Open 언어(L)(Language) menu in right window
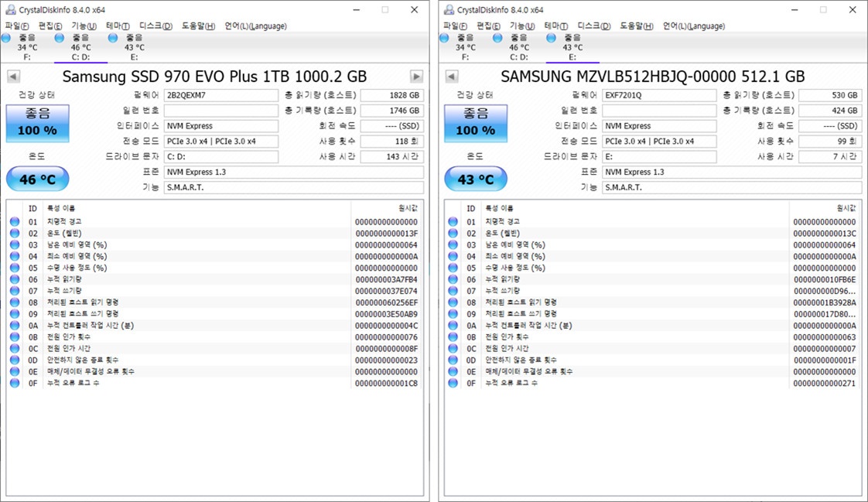The height and width of the screenshot is (502, 868). click(x=694, y=26)
